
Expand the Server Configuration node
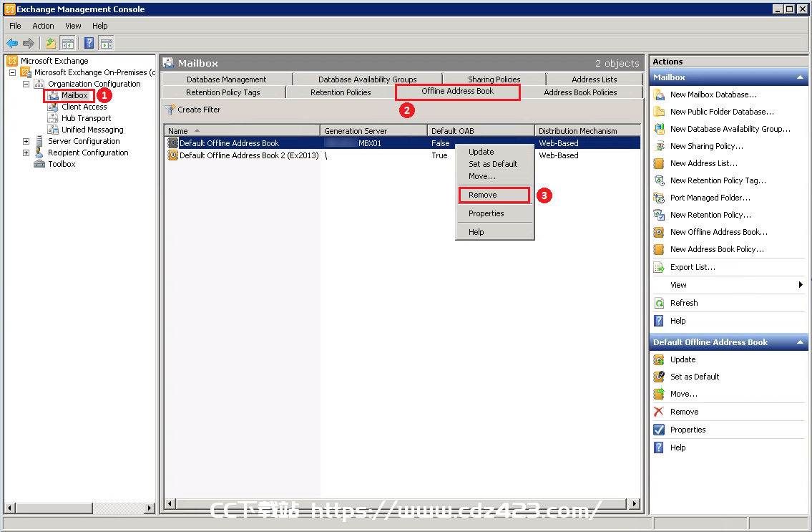26,141
